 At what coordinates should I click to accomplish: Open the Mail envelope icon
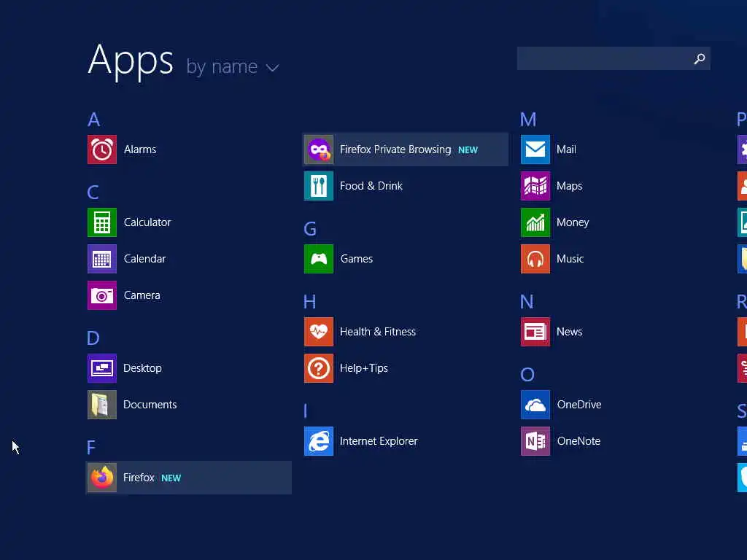click(535, 149)
